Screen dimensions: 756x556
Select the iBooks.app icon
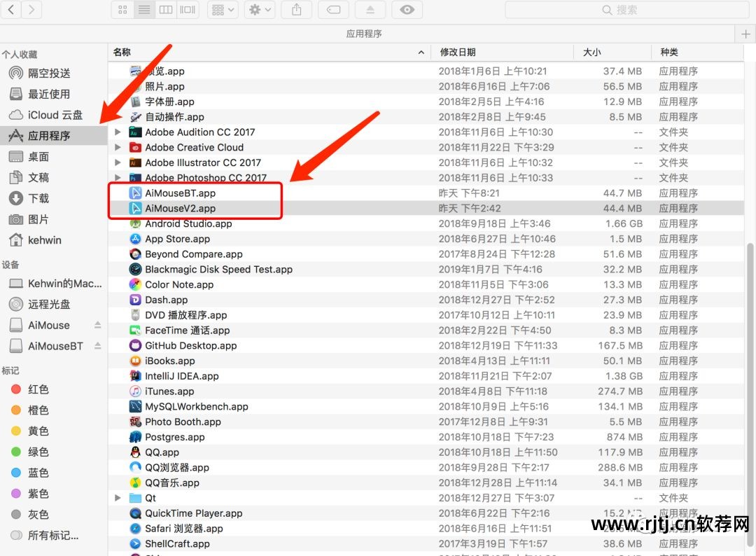(136, 361)
